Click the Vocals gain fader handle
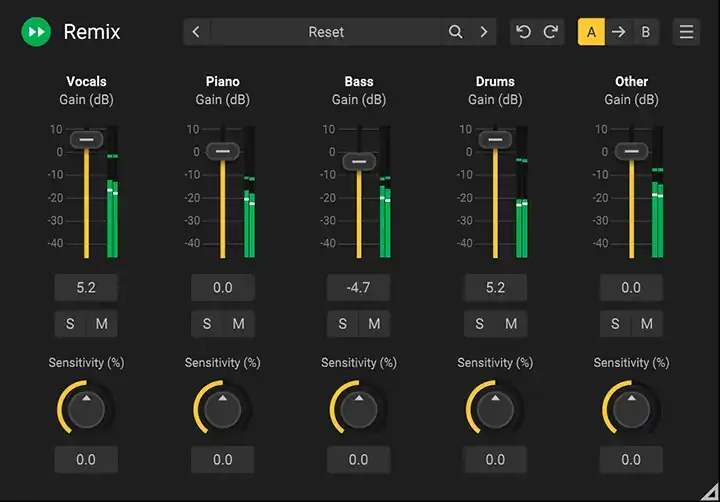 86,140
